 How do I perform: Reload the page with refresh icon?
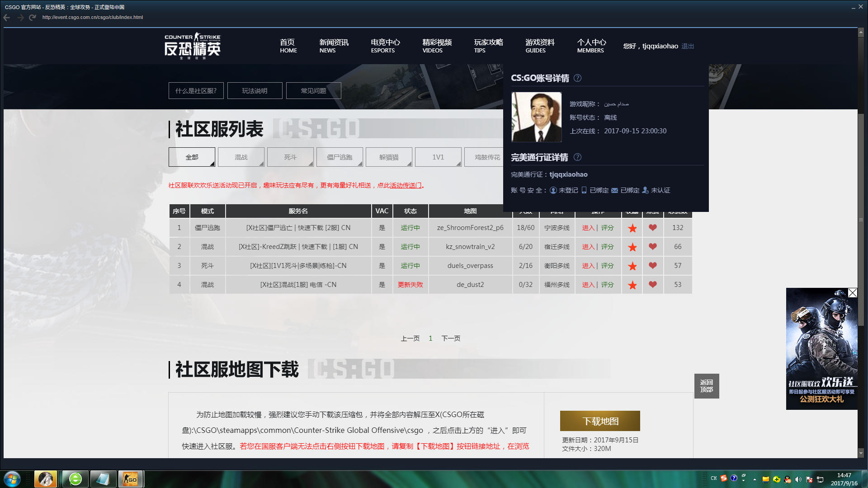32,18
